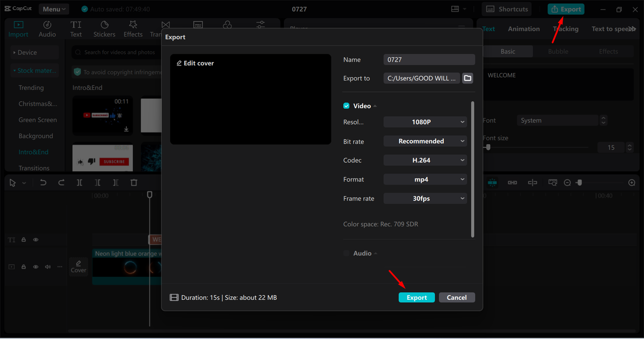The image size is (644, 339).
Task: Expand the Frame rate 30fps dropdown
Action: tap(425, 198)
